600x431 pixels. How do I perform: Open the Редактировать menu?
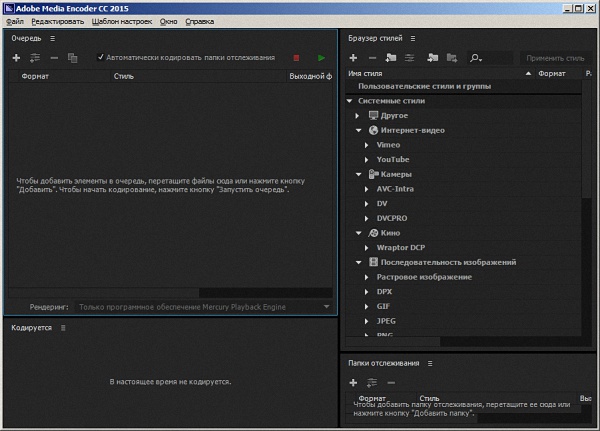pos(57,21)
